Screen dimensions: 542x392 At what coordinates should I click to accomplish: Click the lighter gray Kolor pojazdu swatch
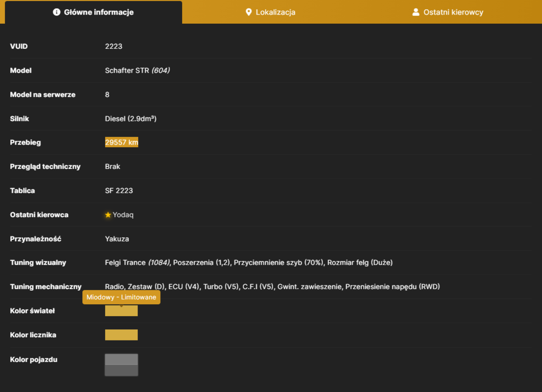[x=121, y=360]
